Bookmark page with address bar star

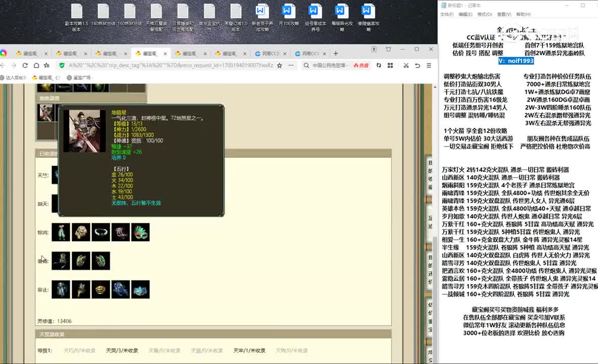click(280, 66)
